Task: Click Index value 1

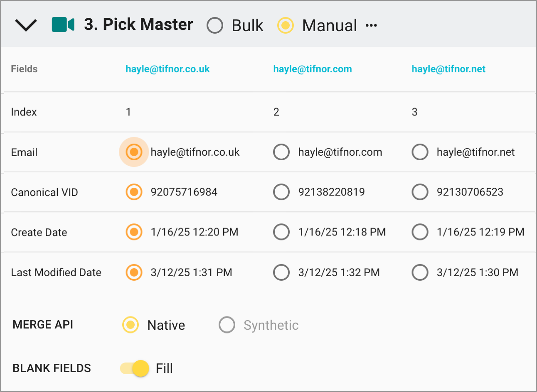Action: pos(128,112)
